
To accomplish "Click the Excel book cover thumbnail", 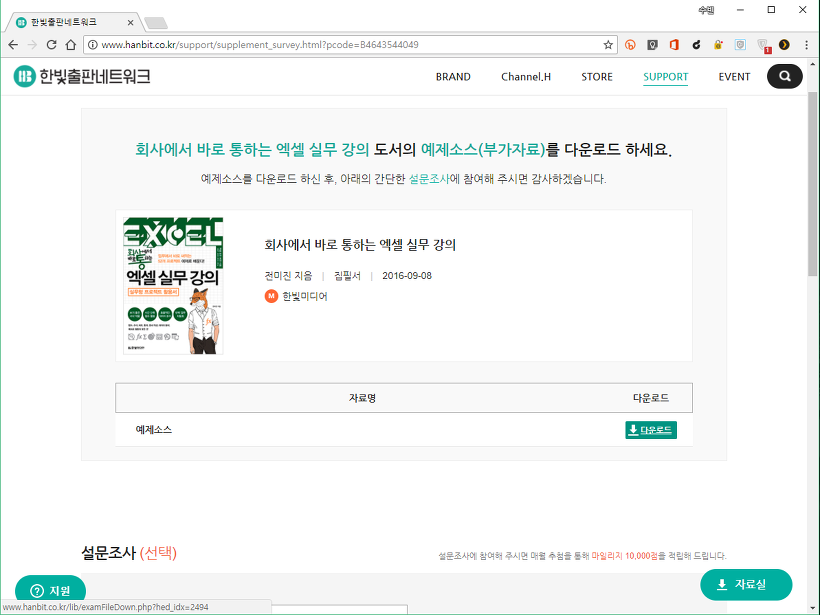I will click(x=173, y=286).
